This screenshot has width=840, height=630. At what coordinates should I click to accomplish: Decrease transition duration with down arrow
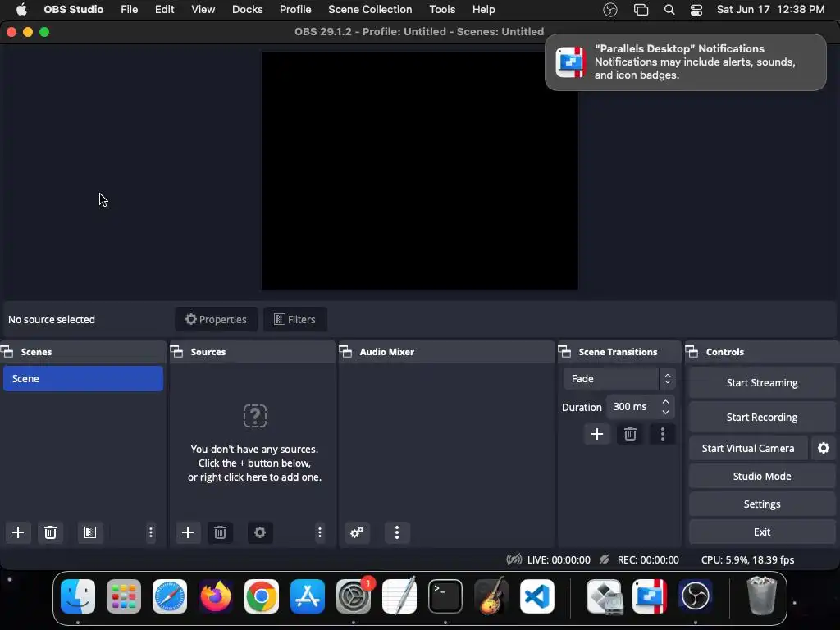[666, 412]
